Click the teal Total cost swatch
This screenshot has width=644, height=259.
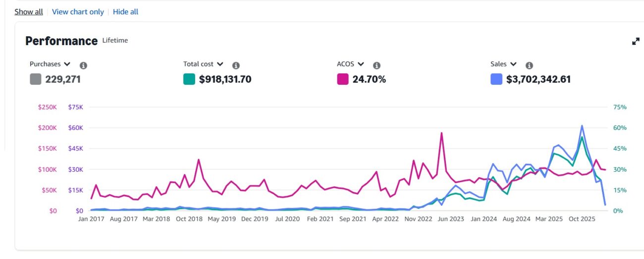click(x=189, y=79)
